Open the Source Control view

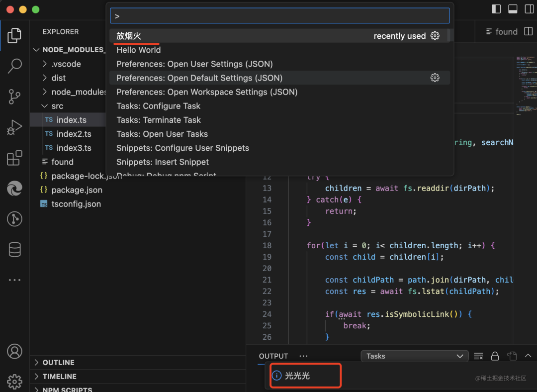tap(14, 97)
